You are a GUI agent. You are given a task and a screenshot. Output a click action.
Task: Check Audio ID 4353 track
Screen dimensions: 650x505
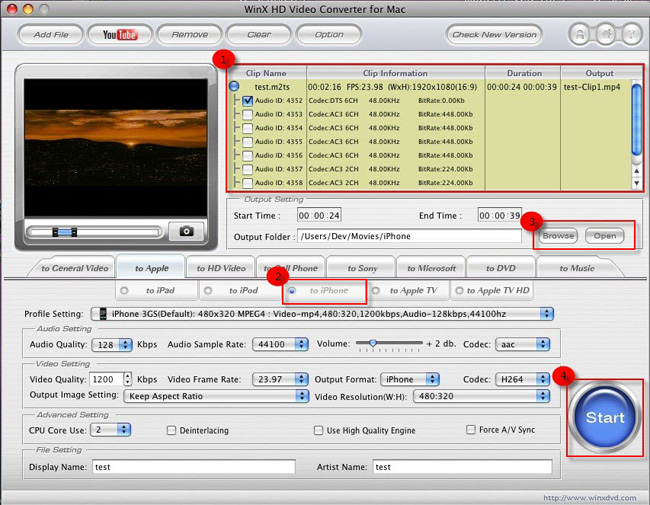[x=247, y=114]
